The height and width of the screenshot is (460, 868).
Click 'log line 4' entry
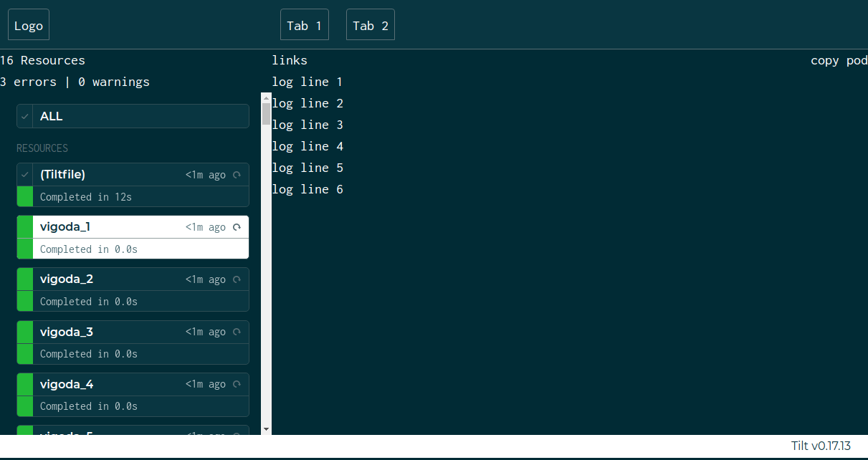307,146
